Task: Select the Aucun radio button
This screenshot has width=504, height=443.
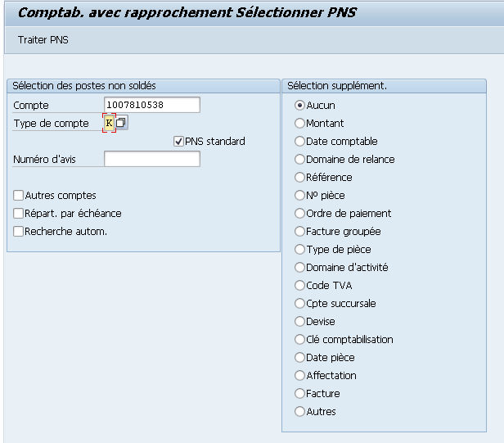Action: point(299,105)
